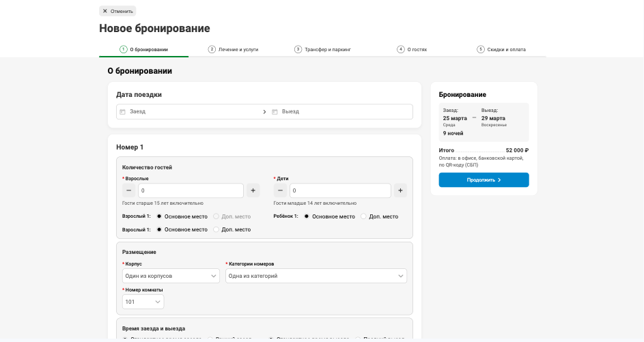Open the Корпус dropdown

171,276
